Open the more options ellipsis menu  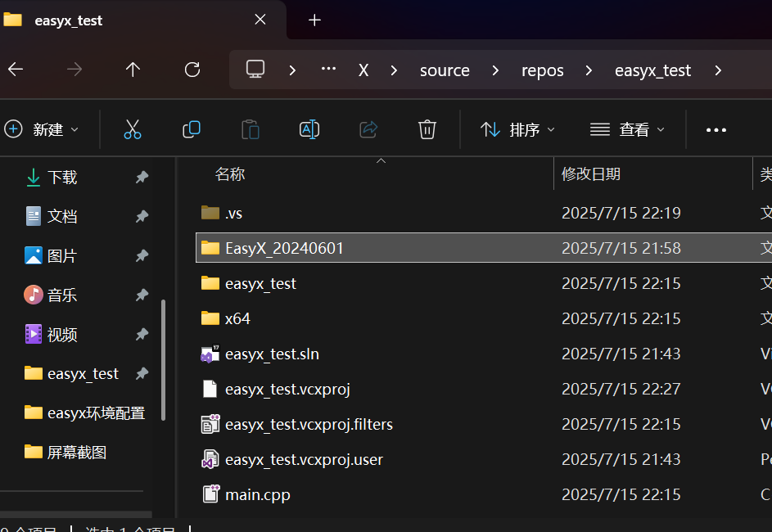point(716,130)
